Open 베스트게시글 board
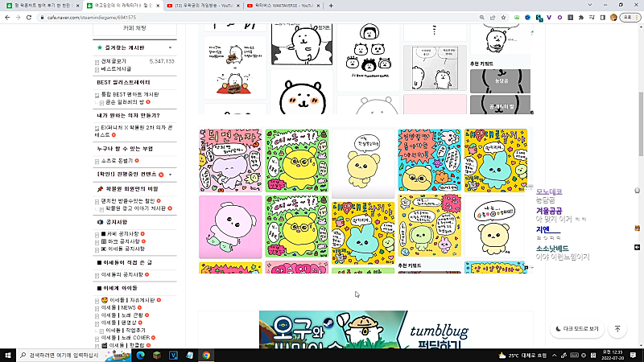 click(116, 69)
